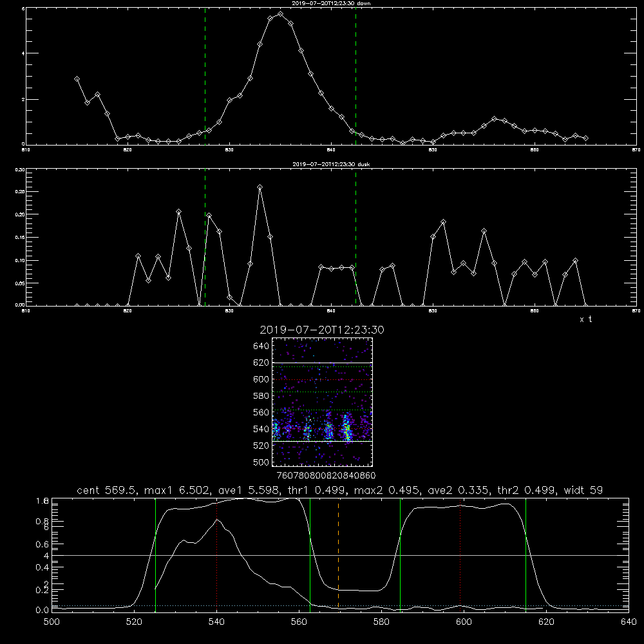Click bottom plot x-axis label 640

tap(629, 622)
